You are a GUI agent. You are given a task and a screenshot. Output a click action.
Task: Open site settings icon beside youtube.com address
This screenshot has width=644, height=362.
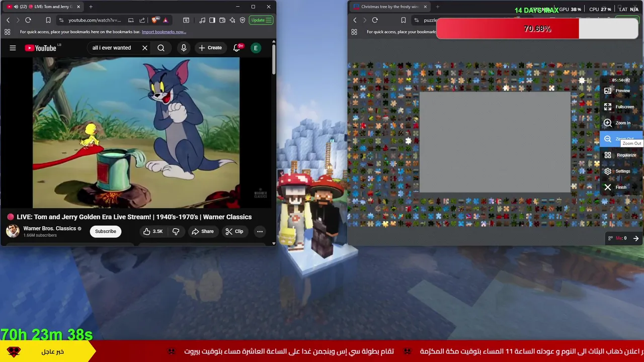pos(61,20)
